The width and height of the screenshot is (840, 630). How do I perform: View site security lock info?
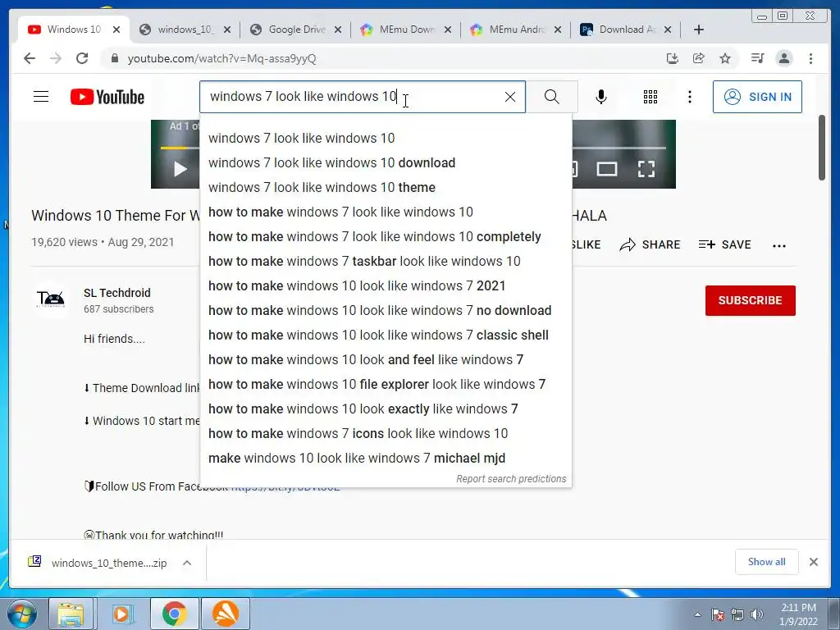tap(114, 58)
